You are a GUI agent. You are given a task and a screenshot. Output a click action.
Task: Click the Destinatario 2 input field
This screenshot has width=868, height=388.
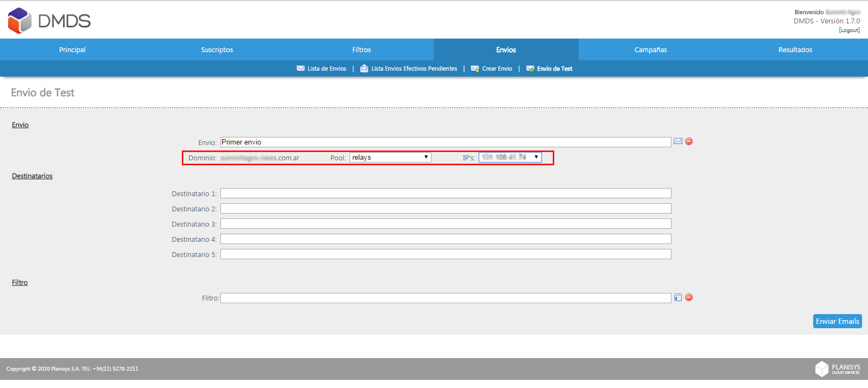coord(446,209)
